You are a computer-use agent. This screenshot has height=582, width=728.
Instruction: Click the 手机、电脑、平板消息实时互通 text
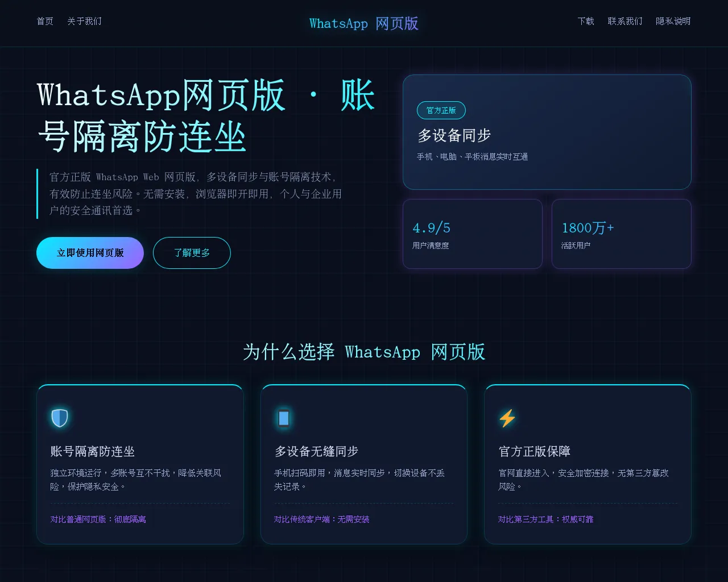click(472, 157)
